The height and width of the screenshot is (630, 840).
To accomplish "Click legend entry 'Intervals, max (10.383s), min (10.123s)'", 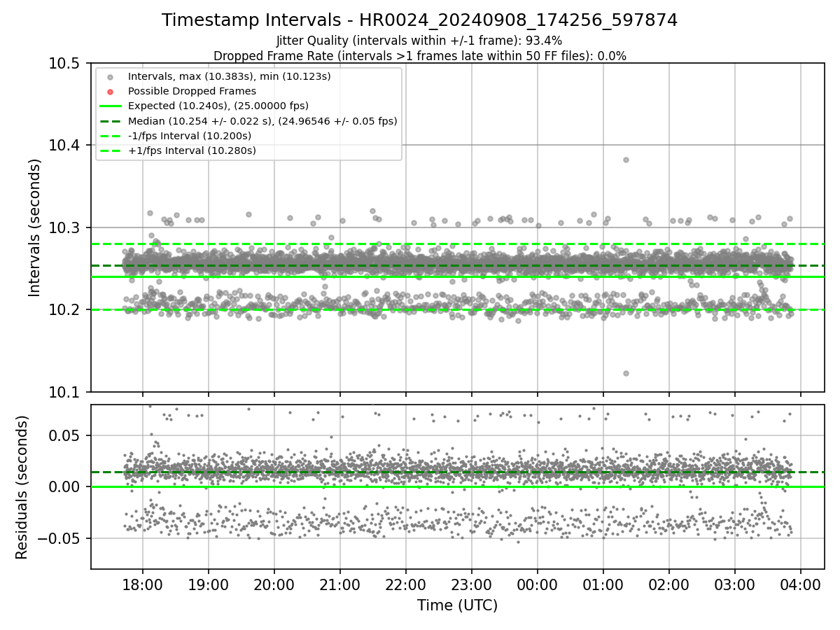I will click(x=229, y=76).
